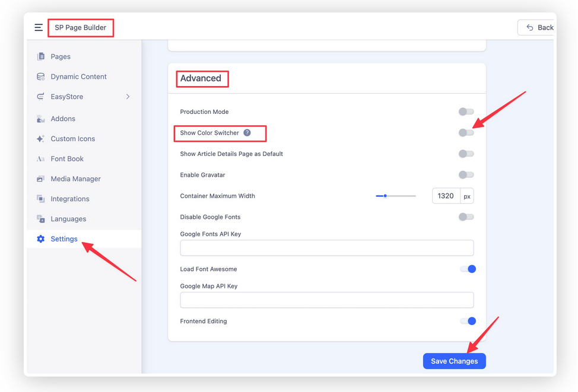Open Addons via its icon
Image resolution: width=578 pixels, height=392 pixels.
[40, 119]
